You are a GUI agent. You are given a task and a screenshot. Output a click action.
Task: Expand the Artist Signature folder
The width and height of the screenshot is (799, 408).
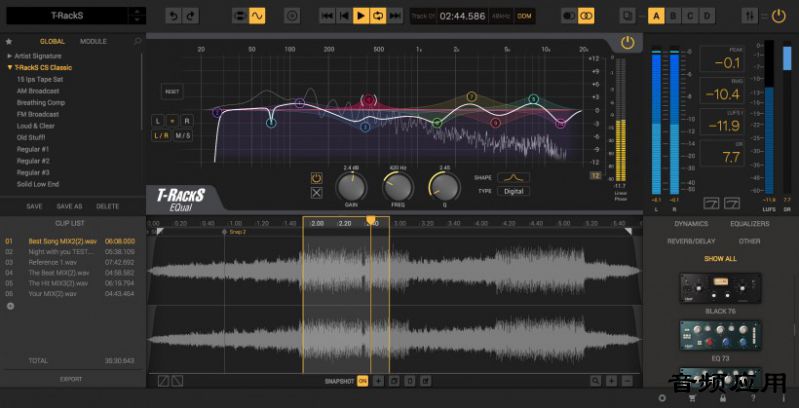tap(35, 56)
